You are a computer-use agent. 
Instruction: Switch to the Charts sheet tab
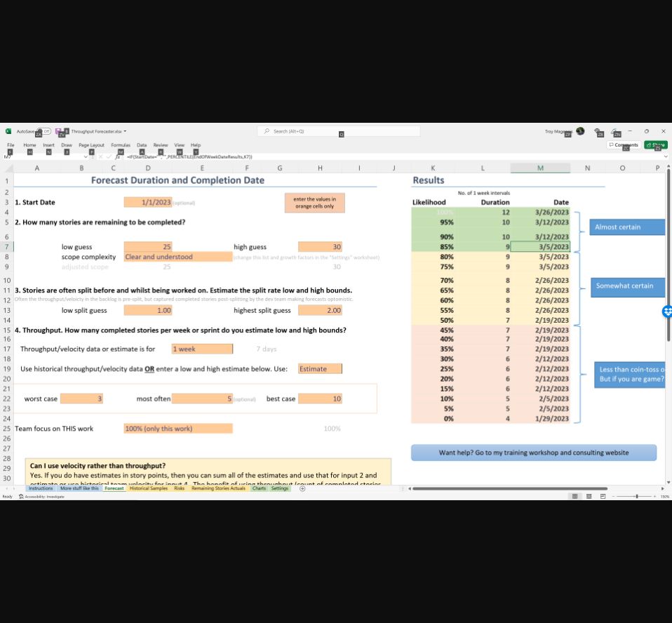coord(259,488)
